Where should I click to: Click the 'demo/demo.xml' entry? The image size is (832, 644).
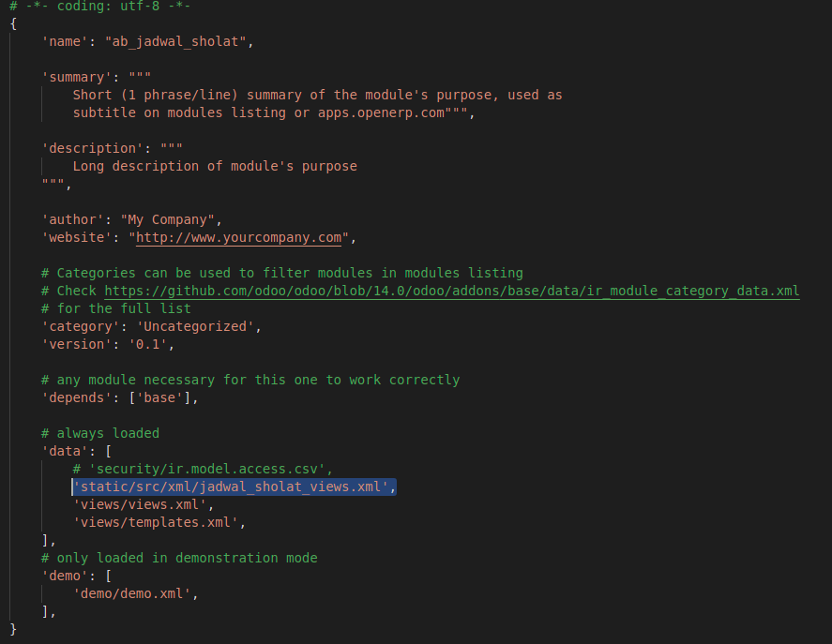[x=136, y=594]
